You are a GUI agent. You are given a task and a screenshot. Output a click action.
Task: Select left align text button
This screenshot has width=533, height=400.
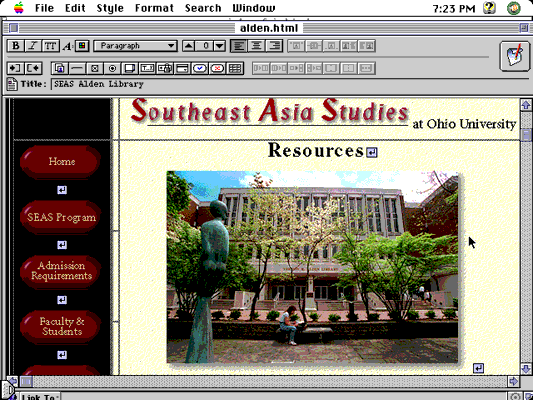click(239, 46)
